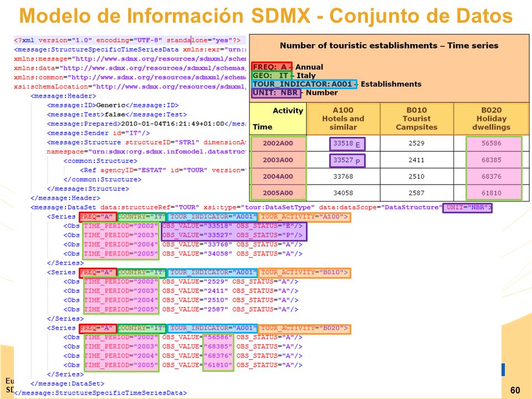Select the 'B020 Holiday dwellings' column header
Screen dimensions: 532x399
492,119
